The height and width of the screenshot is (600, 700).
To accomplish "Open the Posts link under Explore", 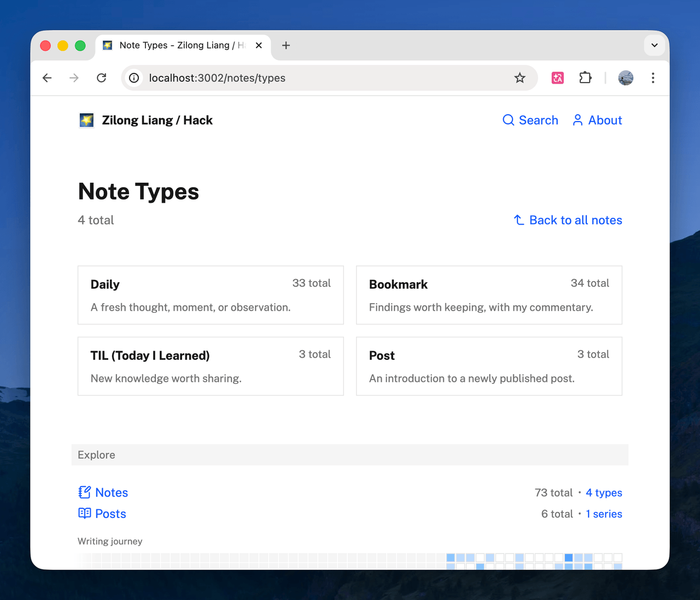I will (x=110, y=514).
